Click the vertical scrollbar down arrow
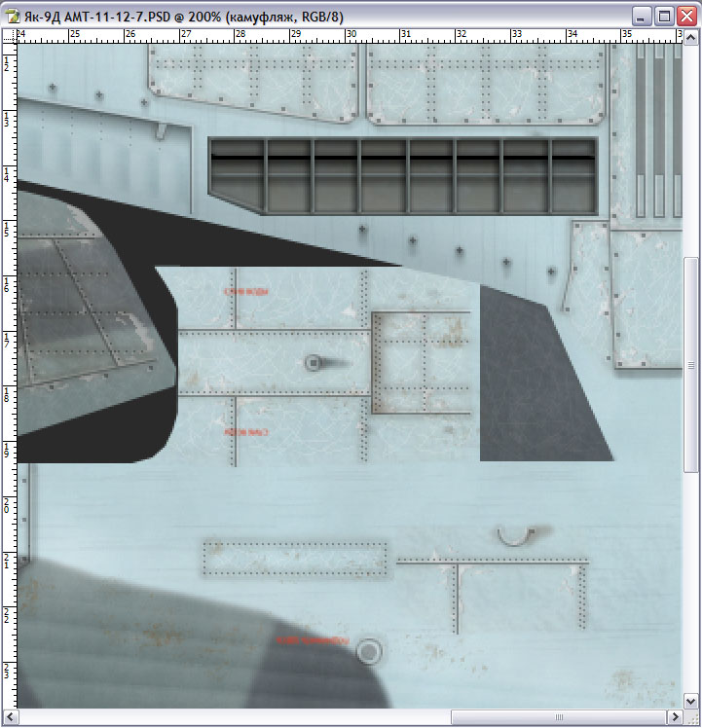702x728 pixels. [691, 701]
